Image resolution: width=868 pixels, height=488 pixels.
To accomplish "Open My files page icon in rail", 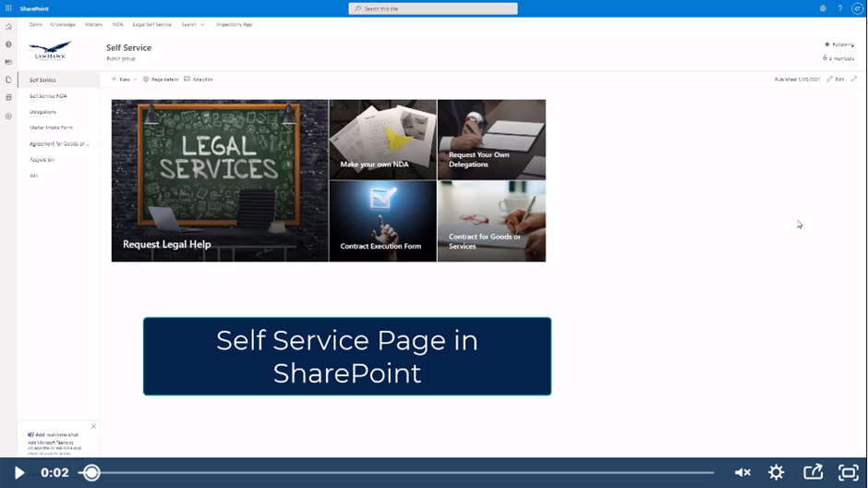I will coord(8,79).
